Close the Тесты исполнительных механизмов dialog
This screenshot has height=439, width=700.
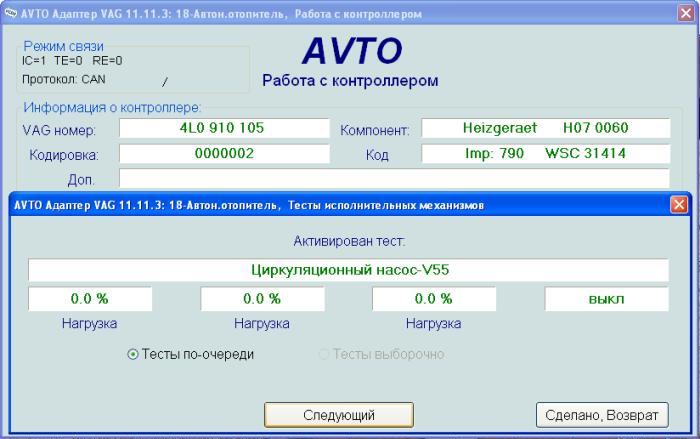(679, 205)
